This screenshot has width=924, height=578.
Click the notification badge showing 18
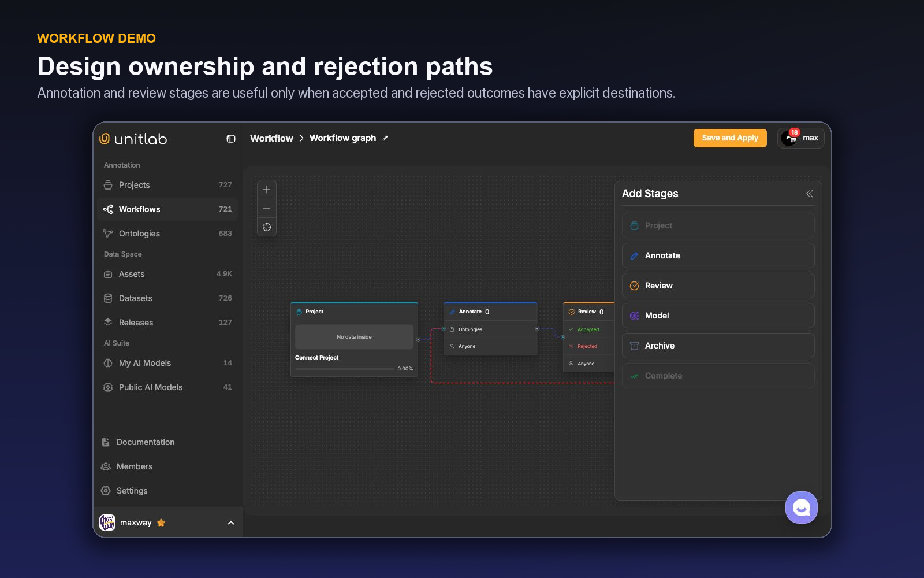tap(795, 132)
